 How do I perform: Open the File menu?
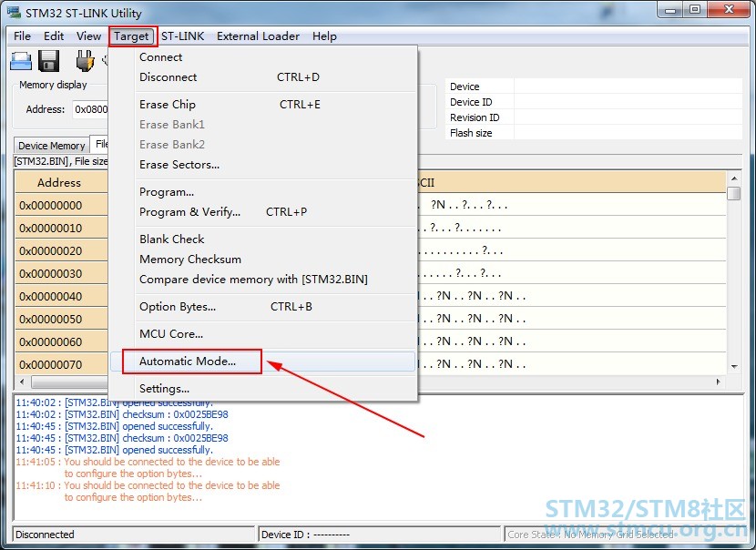[x=22, y=36]
